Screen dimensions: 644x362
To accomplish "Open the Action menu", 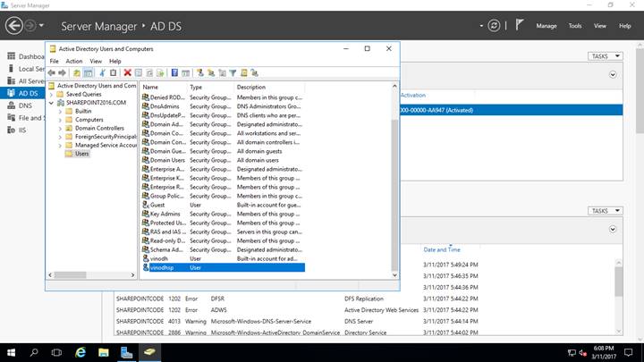I will pos(74,61).
